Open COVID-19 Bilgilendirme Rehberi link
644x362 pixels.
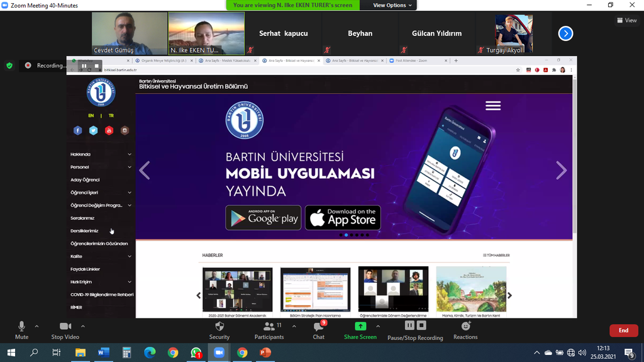(x=102, y=295)
